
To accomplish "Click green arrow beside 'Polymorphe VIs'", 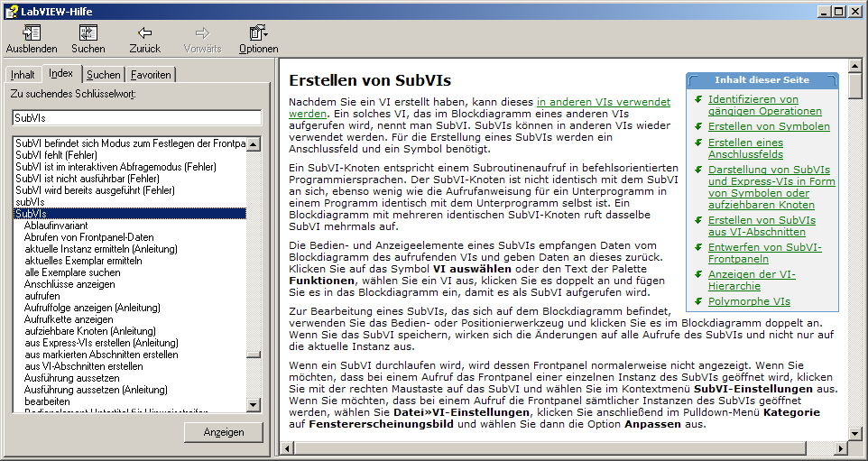I will pos(698,301).
